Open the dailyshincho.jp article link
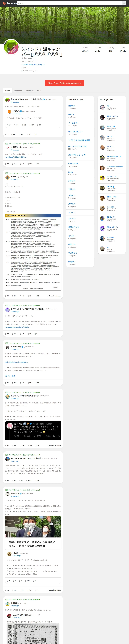The height and width of the screenshot is (644, 129). point(16,362)
